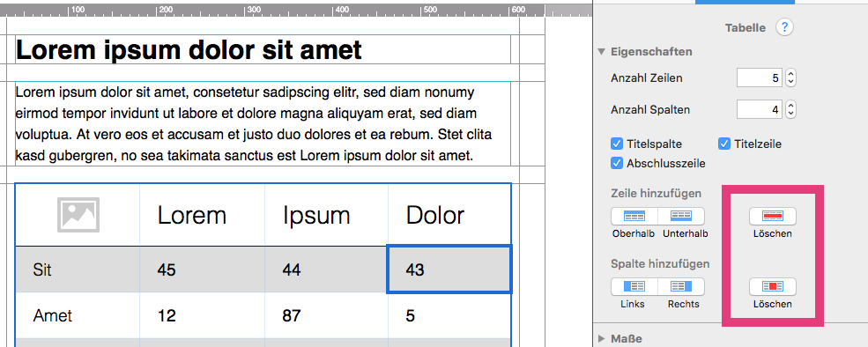Select the cell containing 45
This screenshot has height=347, width=868.
click(202, 269)
